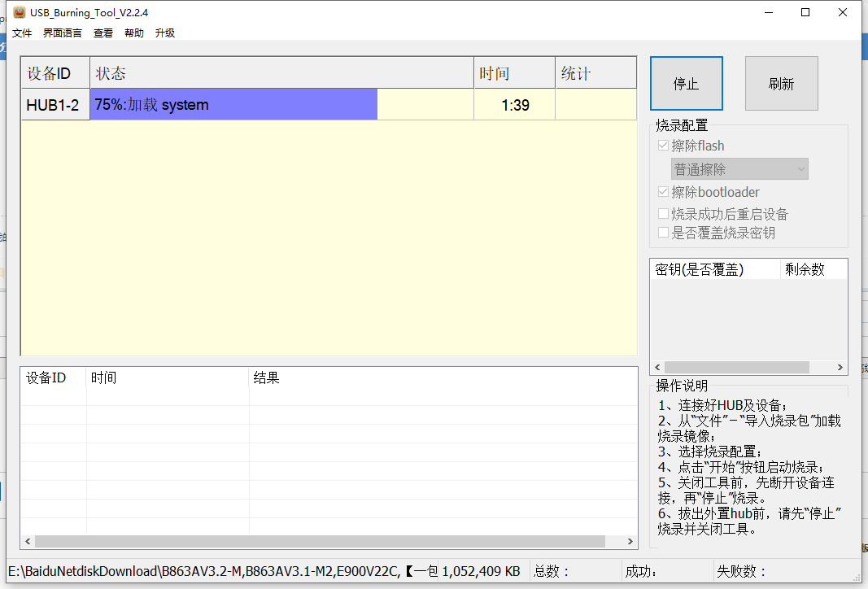This screenshot has height=589, width=868.
Task: Click the 时间 header in top table
Action: 515,73
